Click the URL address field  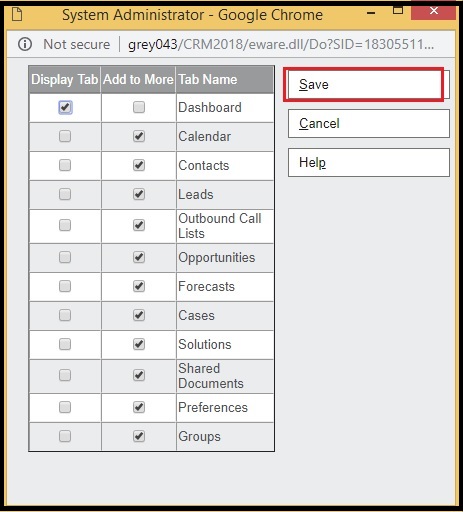(x=281, y=44)
